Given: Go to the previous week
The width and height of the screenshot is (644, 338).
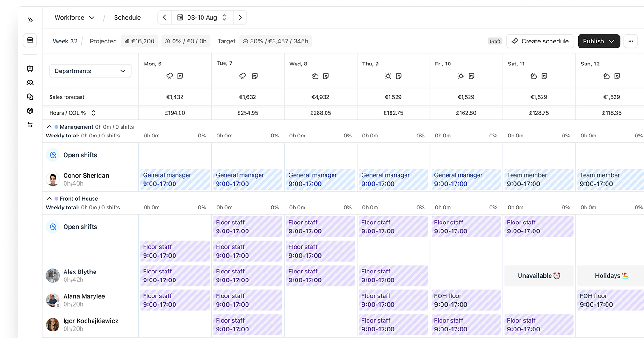Looking at the screenshot, I should pyautogui.click(x=164, y=18).
